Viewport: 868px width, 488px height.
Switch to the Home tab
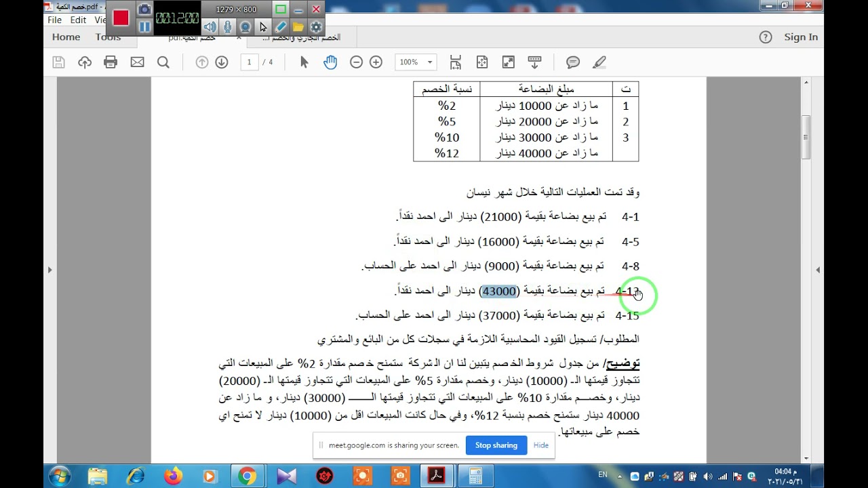(66, 37)
